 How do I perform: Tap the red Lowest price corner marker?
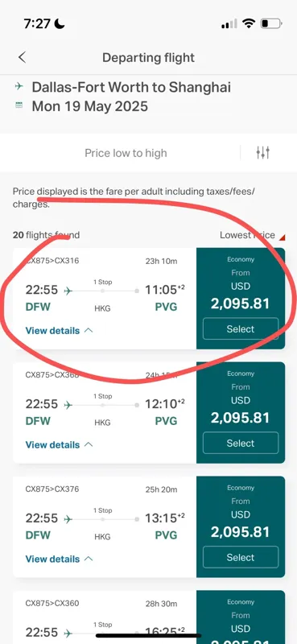point(282,237)
